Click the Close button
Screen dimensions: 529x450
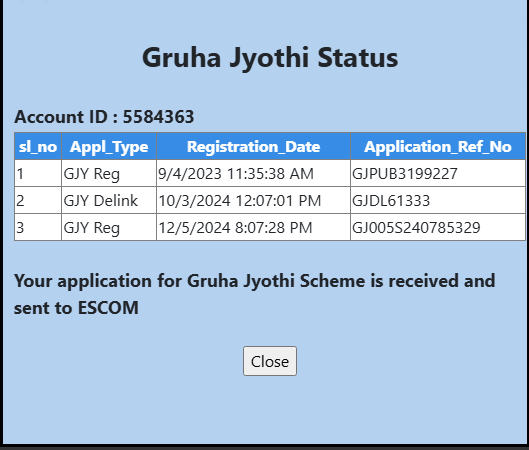click(270, 361)
